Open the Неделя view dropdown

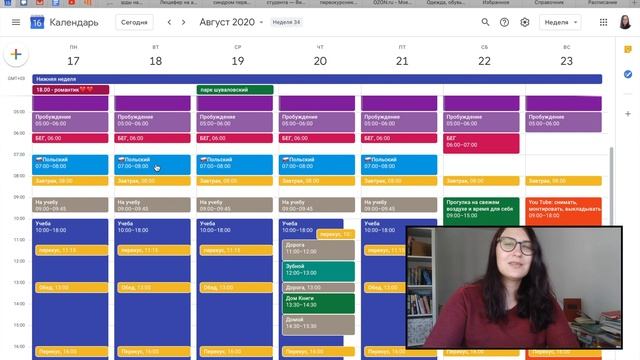(560, 22)
